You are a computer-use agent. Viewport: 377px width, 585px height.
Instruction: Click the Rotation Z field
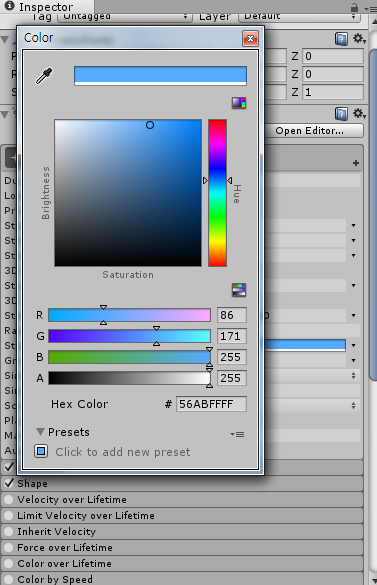[333, 74]
